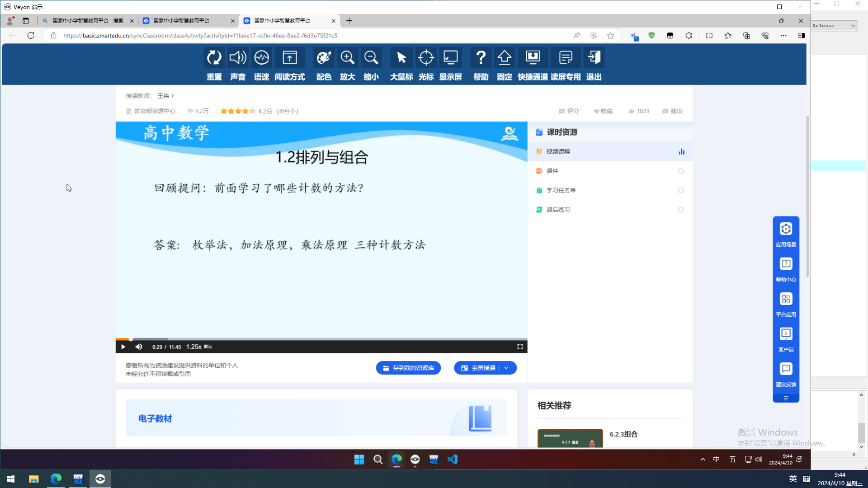Screen dimensions: 868x488
Task: Select the 学习任务单 radio circle
Action: pyautogui.click(x=681, y=191)
